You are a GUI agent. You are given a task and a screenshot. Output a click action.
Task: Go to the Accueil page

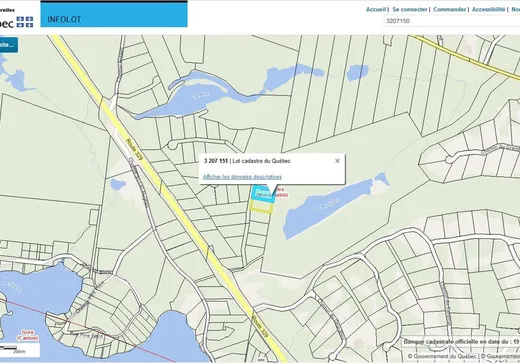click(376, 9)
